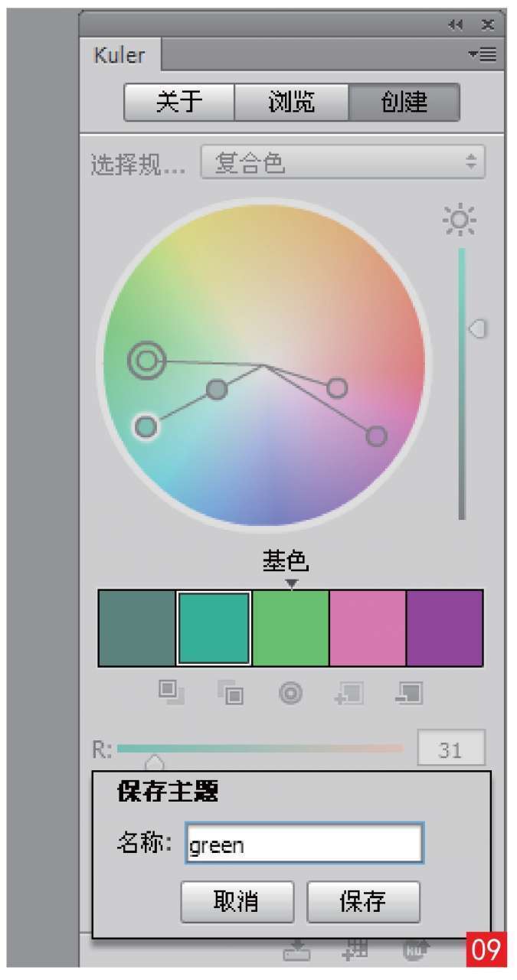This screenshot has width=517, height=980.
Task: Click the 取消 button
Action: [x=237, y=902]
